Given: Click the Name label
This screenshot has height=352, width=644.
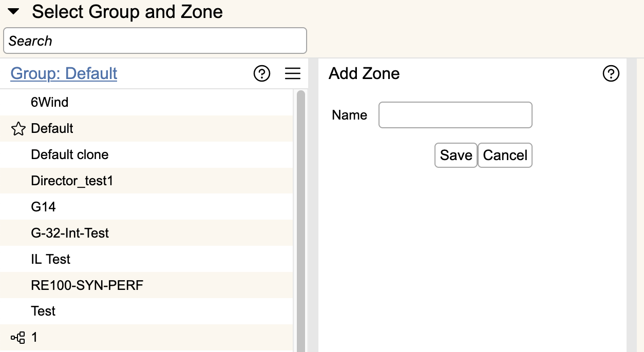Looking at the screenshot, I should tap(350, 115).
